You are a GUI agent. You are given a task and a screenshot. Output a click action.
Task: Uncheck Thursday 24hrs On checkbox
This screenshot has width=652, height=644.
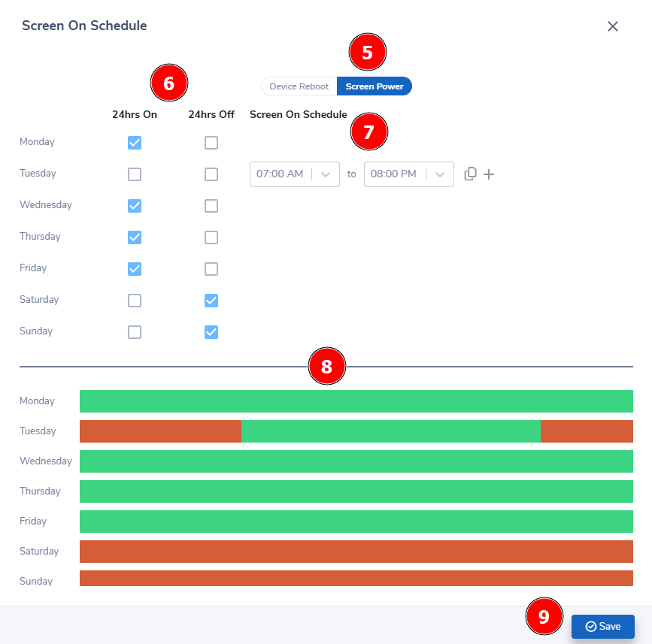click(x=135, y=237)
